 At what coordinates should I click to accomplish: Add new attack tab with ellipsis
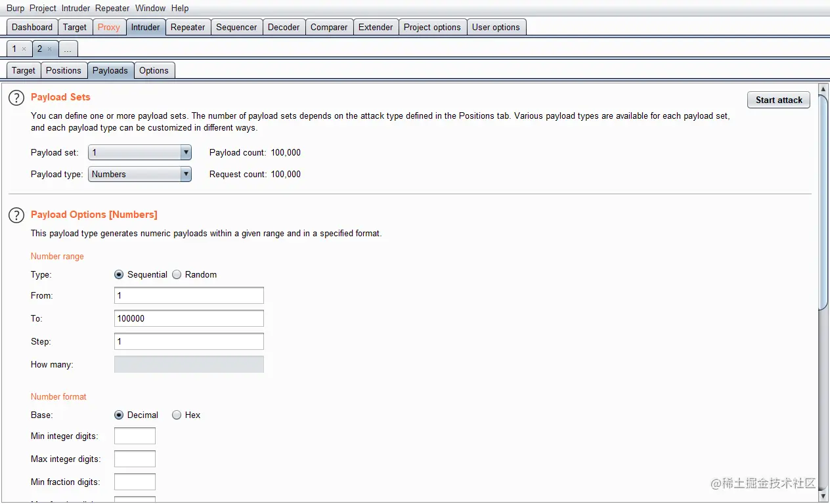(x=68, y=49)
